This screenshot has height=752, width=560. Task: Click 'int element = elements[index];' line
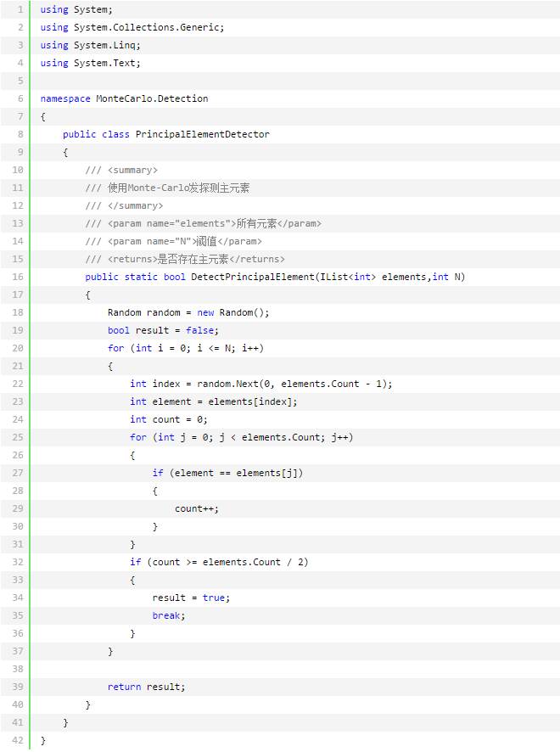[x=213, y=401]
